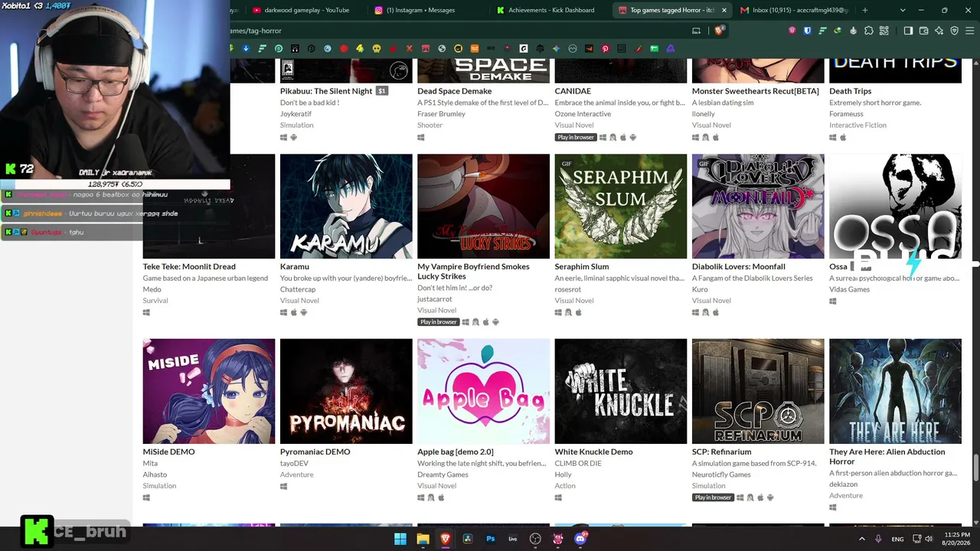Screen dimensions: 980x551
Task: Click Windows platform icon under Dead Space Demake
Action: pyautogui.click(x=421, y=137)
